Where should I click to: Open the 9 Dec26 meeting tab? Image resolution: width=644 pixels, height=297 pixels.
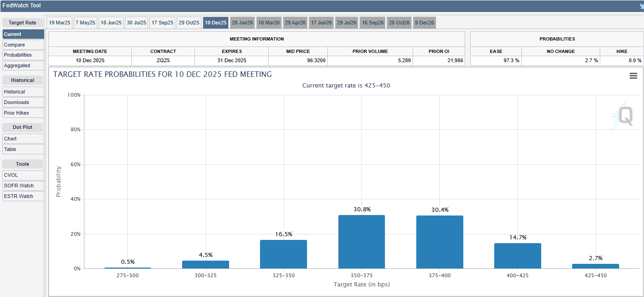pos(424,22)
